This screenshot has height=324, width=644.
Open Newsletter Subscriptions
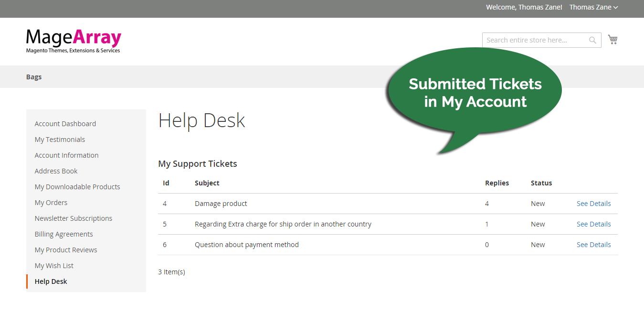click(x=74, y=218)
